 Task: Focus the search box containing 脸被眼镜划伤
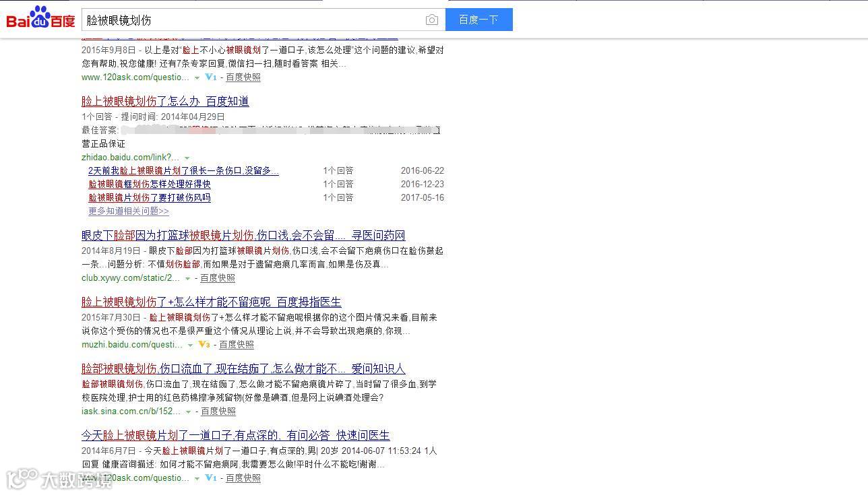[263, 20]
